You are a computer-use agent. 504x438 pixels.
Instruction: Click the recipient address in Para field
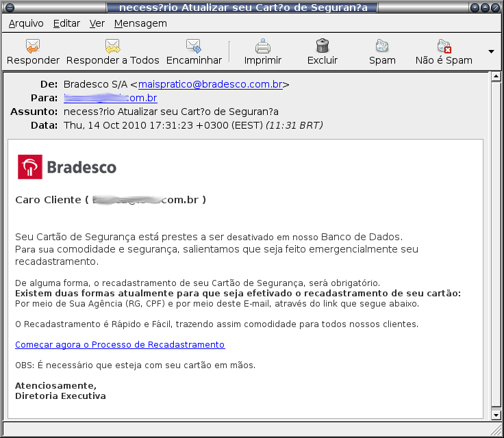[110, 98]
